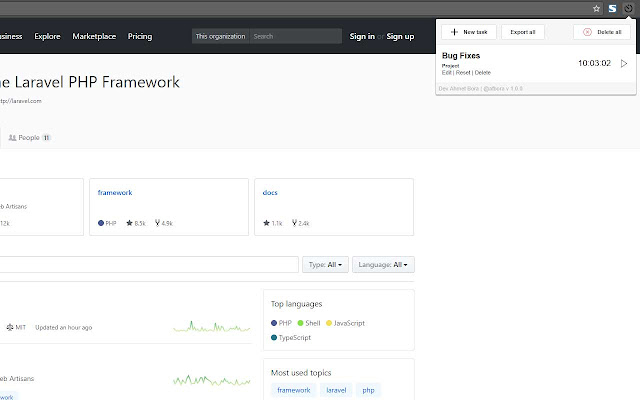Image resolution: width=640 pixels, height=400 pixels.
Task: Click Sign in
Action: [362, 36]
